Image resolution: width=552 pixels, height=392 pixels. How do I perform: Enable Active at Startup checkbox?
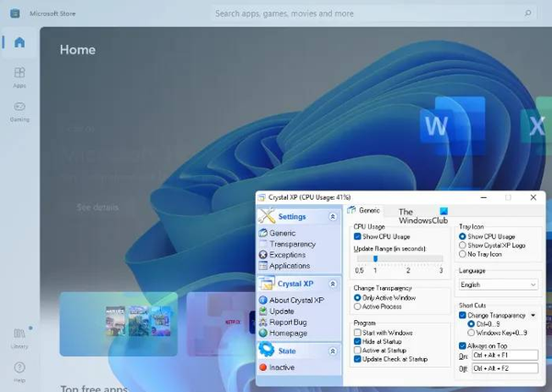(357, 350)
